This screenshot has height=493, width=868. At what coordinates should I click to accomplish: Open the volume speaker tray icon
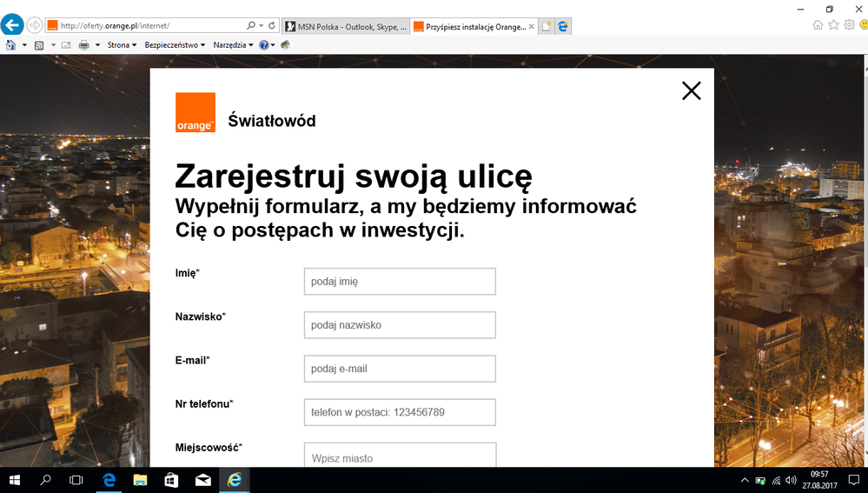pos(791,480)
